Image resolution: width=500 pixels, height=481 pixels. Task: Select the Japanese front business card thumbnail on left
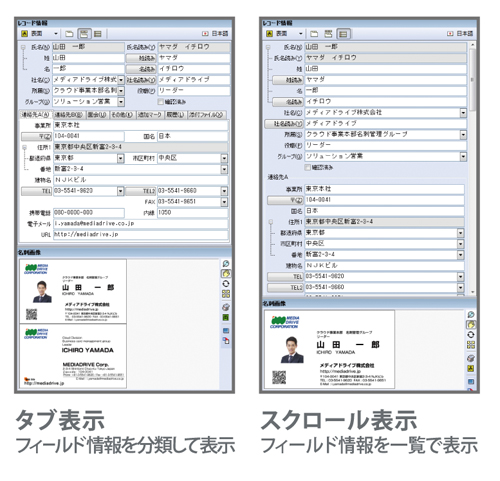coord(73,292)
